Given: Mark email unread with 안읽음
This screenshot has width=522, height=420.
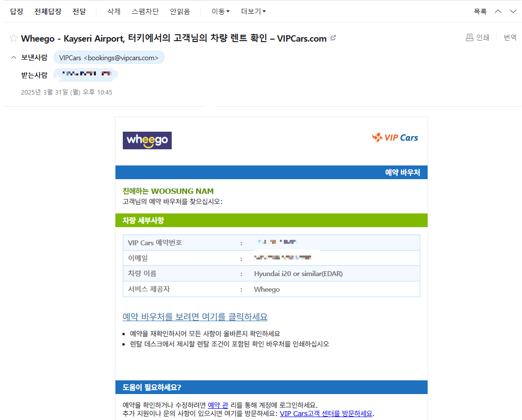Looking at the screenshot, I should [180, 11].
